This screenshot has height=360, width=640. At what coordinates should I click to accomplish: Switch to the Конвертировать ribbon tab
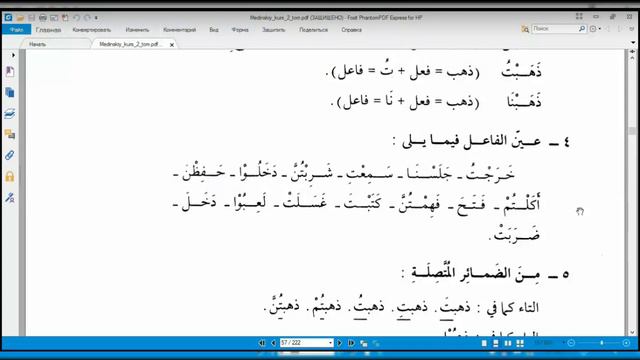pos(91,30)
